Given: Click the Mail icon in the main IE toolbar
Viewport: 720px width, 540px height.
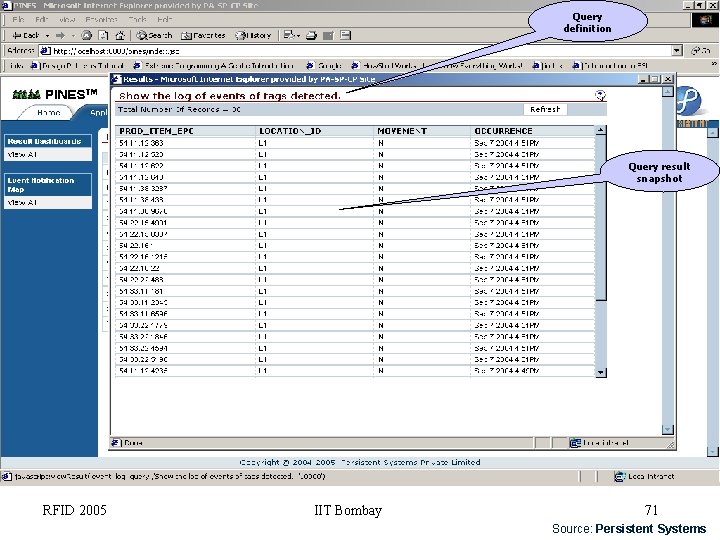Looking at the screenshot, I should coord(289,35).
